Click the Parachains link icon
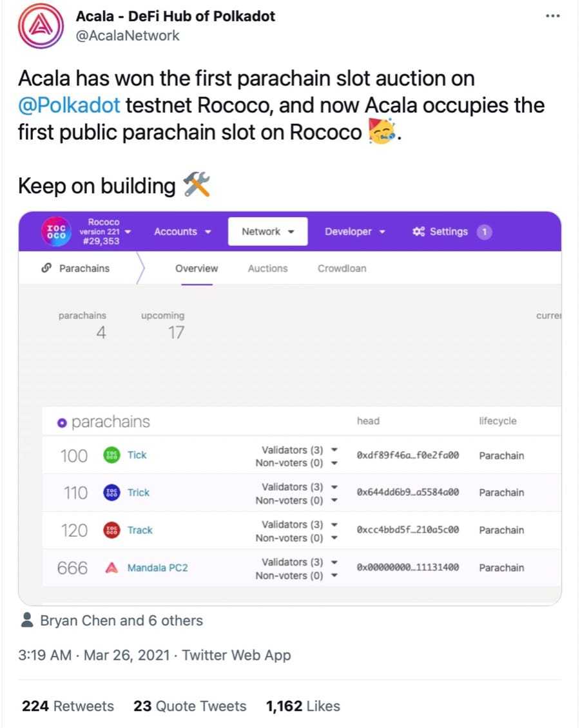The image size is (580, 728). (x=46, y=269)
